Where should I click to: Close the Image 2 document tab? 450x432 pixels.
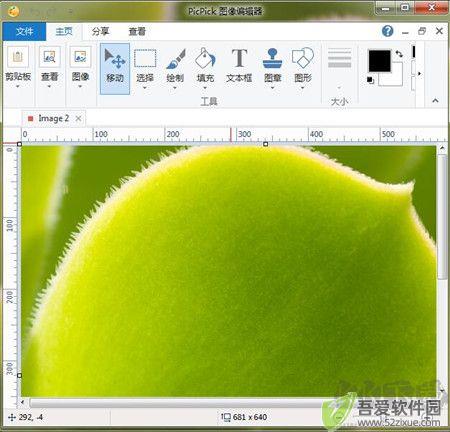click(x=78, y=118)
